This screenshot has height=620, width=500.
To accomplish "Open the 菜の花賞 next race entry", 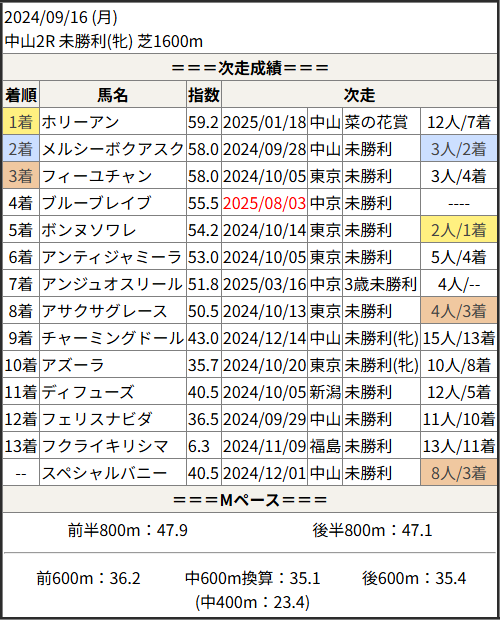I will [x=376, y=122].
